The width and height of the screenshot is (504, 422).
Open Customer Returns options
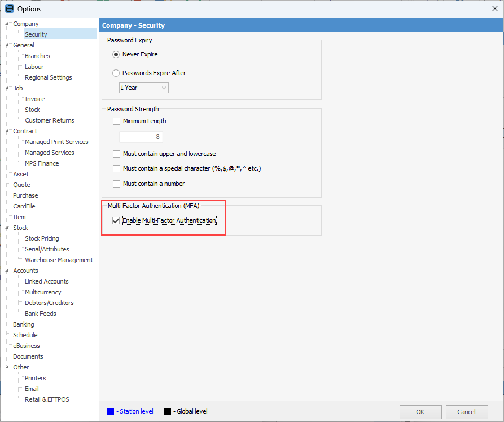click(x=50, y=120)
